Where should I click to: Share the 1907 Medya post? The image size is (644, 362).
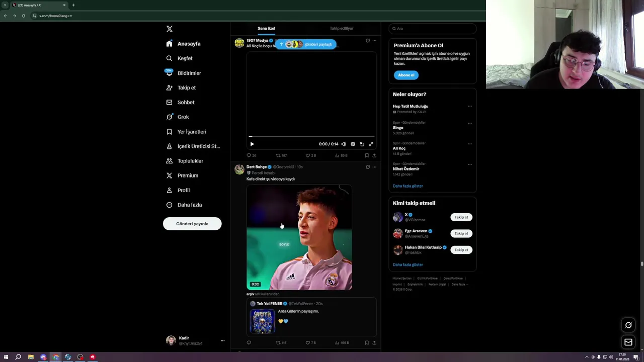point(374,155)
